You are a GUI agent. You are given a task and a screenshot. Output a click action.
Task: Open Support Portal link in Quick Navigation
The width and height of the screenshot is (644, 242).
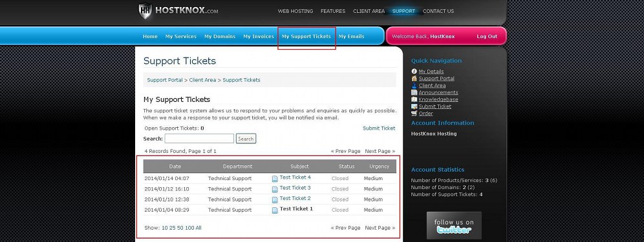coord(436,78)
